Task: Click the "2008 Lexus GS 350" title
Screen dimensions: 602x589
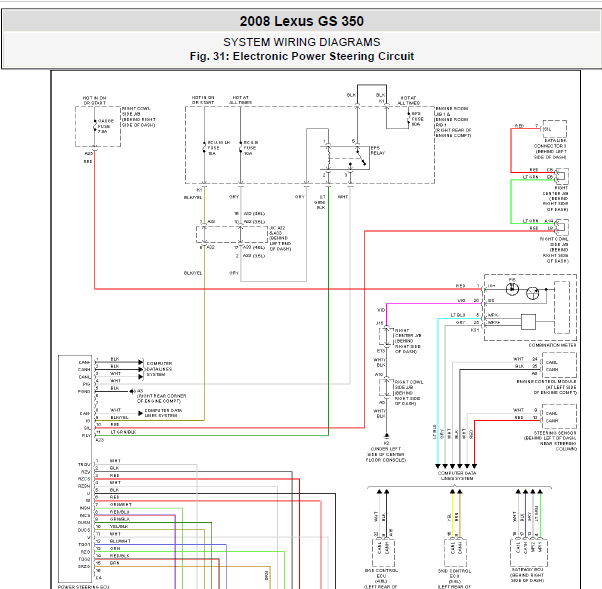Action: click(x=301, y=21)
